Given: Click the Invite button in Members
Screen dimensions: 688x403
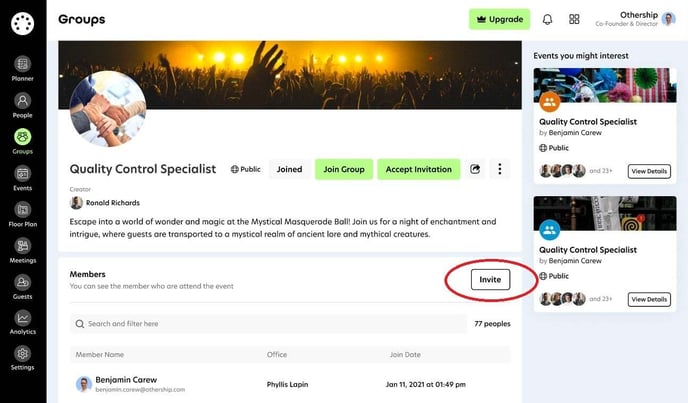Looking at the screenshot, I should (x=490, y=280).
